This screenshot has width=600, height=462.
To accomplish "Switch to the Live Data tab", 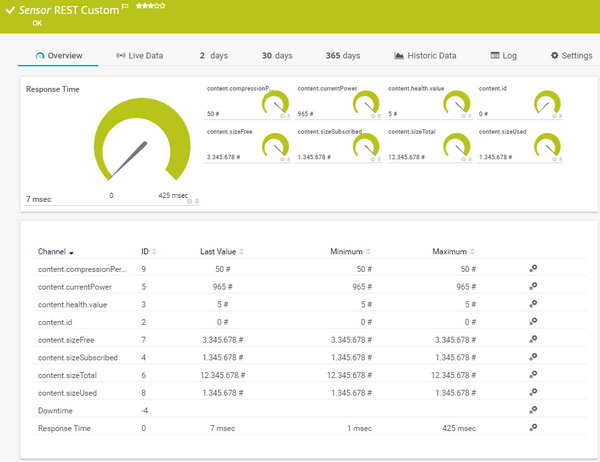I will [x=139, y=56].
